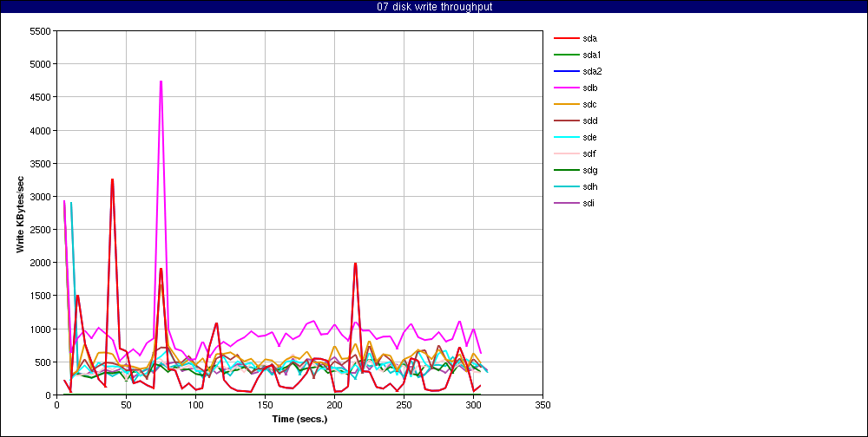The width and height of the screenshot is (868, 437).
Task: Click the magenta sdb legend line swatch
Action: (566, 88)
